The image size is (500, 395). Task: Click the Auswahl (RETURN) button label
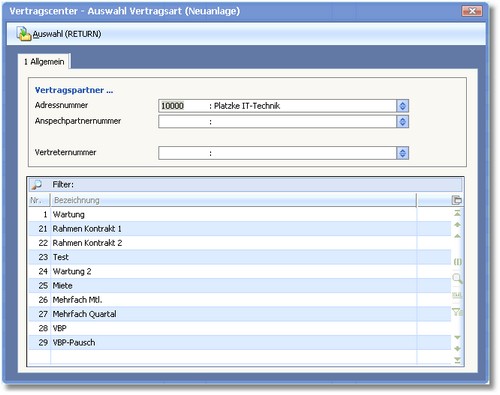click(67, 34)
